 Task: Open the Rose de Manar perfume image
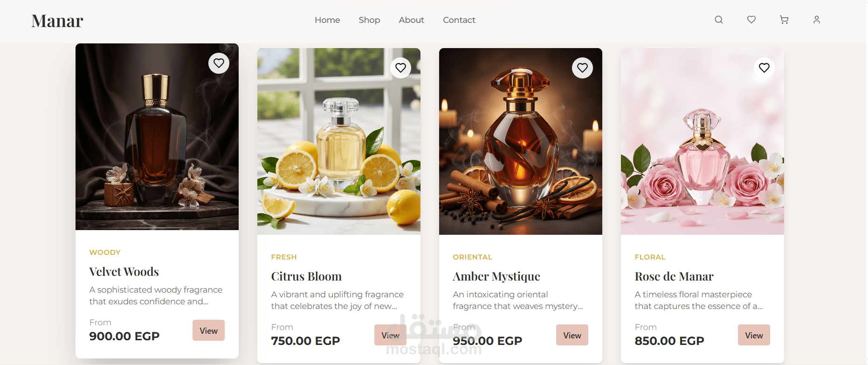[x=703, y=141]
